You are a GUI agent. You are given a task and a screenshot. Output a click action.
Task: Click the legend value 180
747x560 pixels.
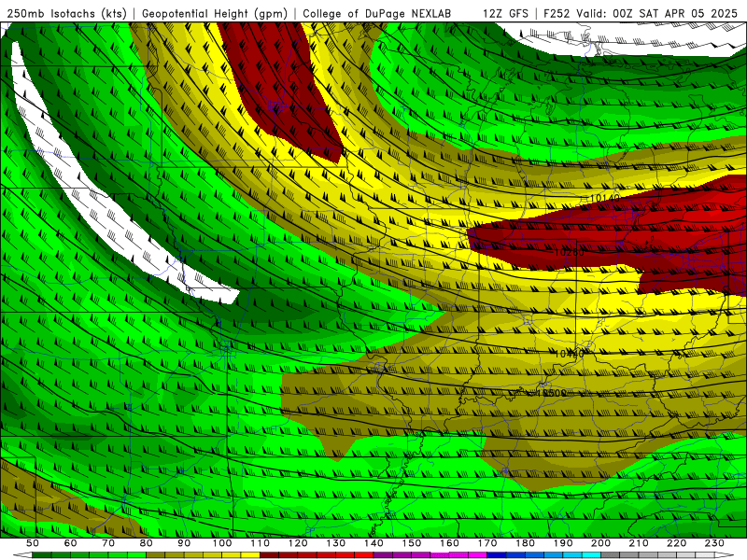click(525, 543)
